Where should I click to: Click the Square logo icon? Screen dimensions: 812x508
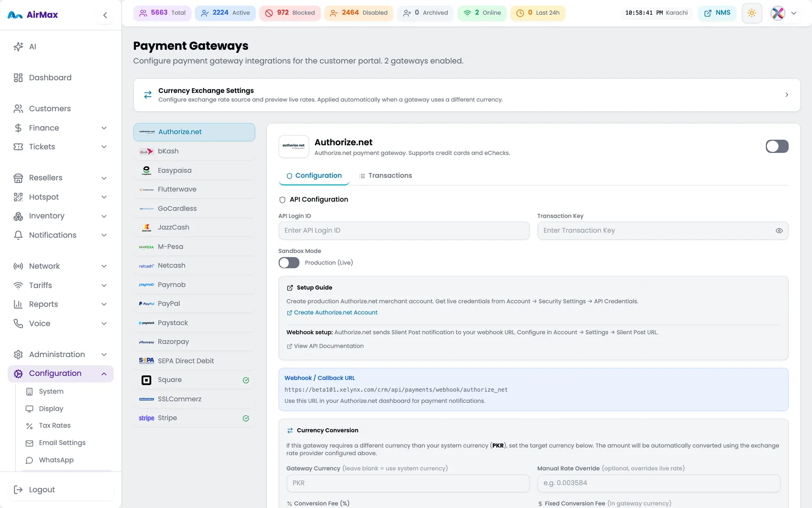[x=146, y=380]
